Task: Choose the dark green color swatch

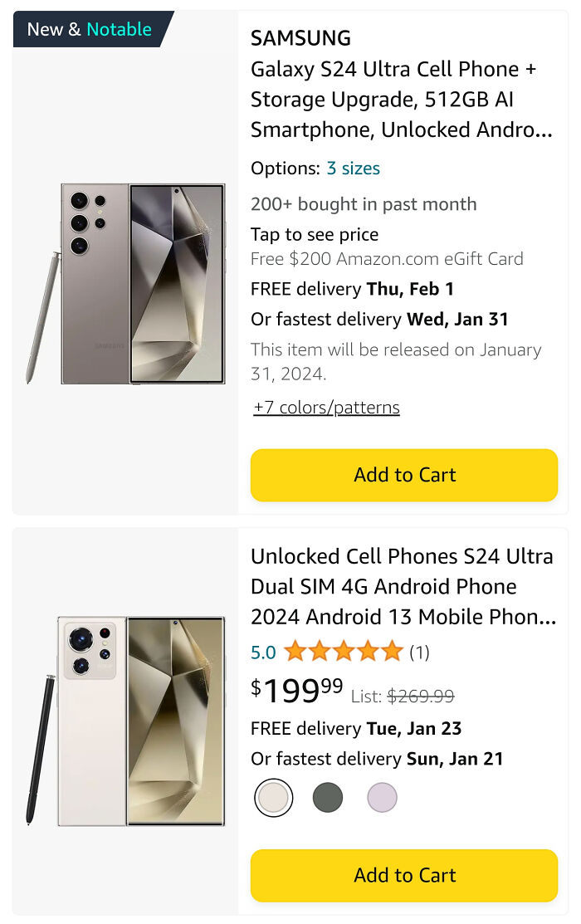Action: pyautogui.click(x=328, y=797)
